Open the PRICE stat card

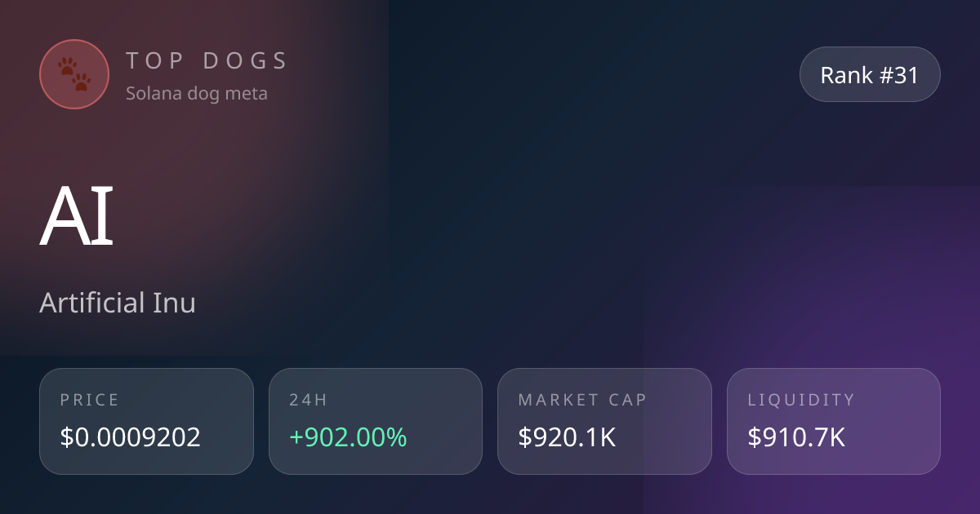point(146,421)
